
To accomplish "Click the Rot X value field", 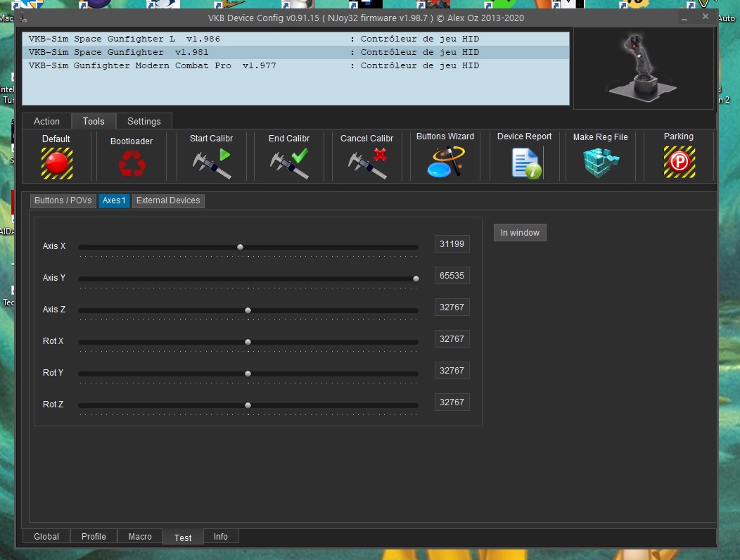I will (x=452, y=339).
